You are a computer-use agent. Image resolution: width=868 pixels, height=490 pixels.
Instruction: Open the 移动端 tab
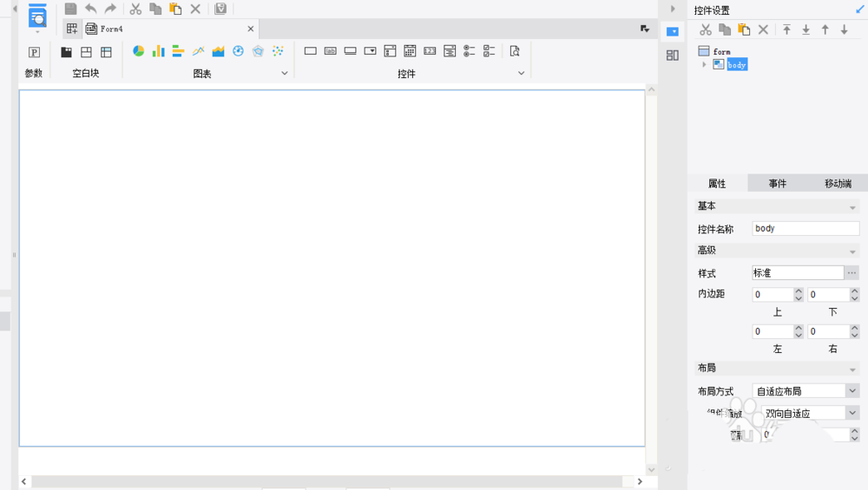[x=838, y=184]
